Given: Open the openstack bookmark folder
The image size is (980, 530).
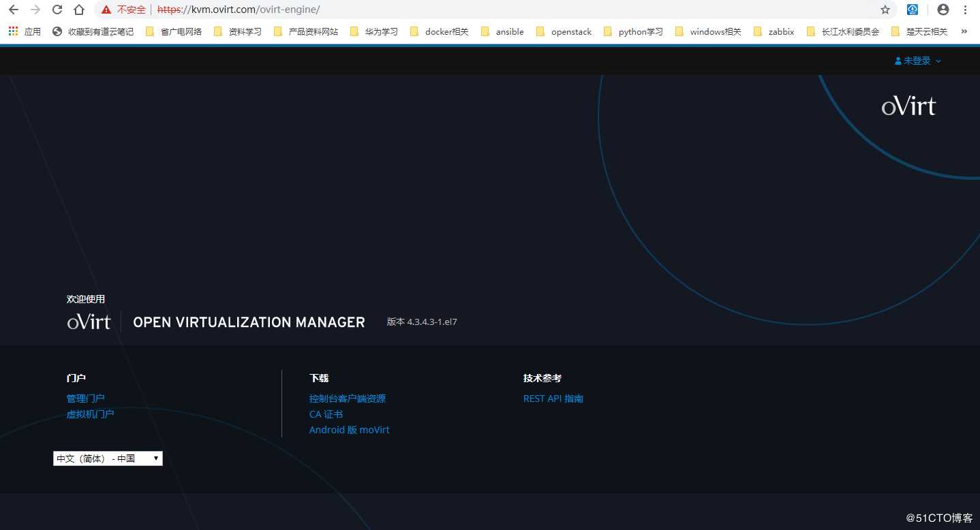Looking at the screenshot, I should (x=564, y=31).
